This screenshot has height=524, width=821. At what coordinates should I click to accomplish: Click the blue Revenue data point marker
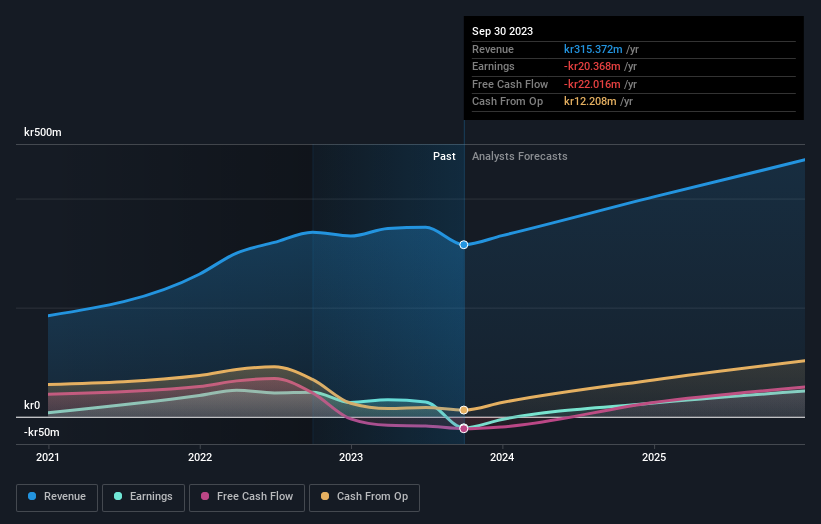(464, 244)
